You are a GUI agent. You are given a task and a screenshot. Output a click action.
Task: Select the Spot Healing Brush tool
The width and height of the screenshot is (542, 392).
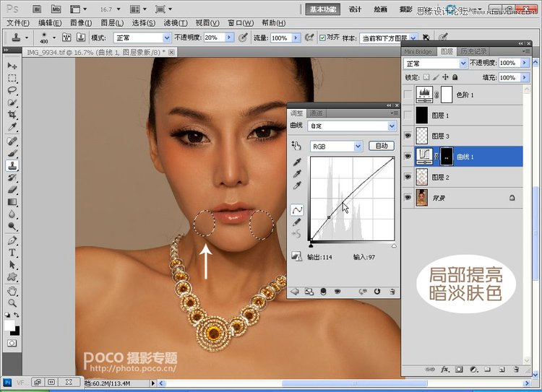click(x=12, y=141)
